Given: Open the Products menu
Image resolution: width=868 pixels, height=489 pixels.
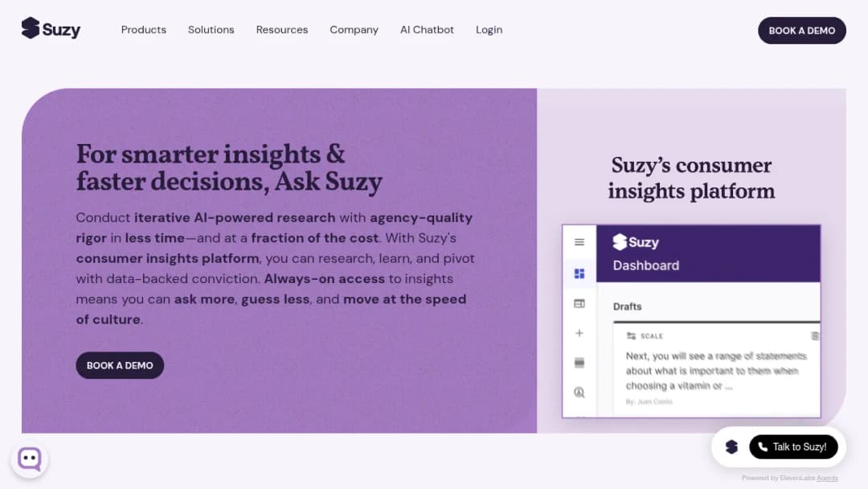Looking at the screenshot, I should [x=143, y=30].
